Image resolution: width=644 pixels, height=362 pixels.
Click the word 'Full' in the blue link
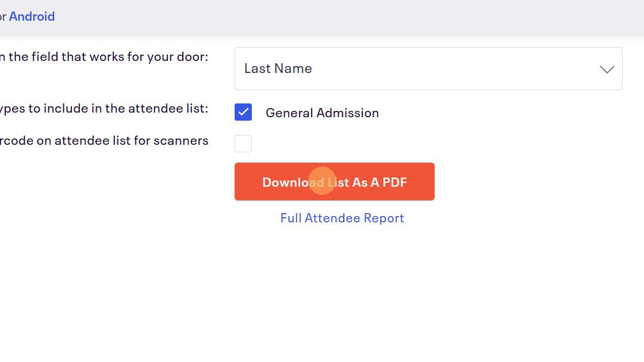291,218
